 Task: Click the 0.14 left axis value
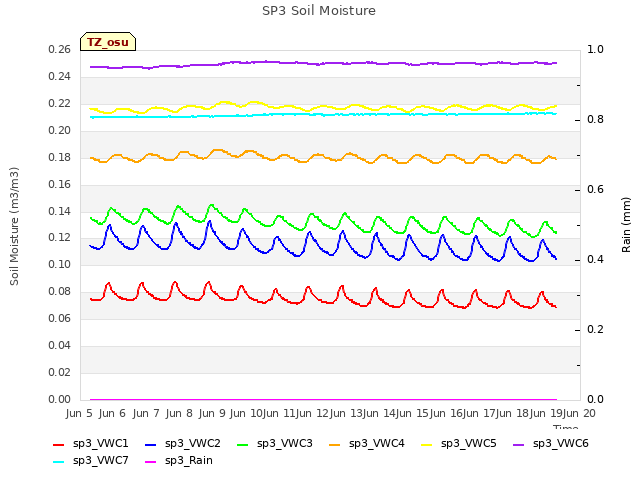coord(60,211)
